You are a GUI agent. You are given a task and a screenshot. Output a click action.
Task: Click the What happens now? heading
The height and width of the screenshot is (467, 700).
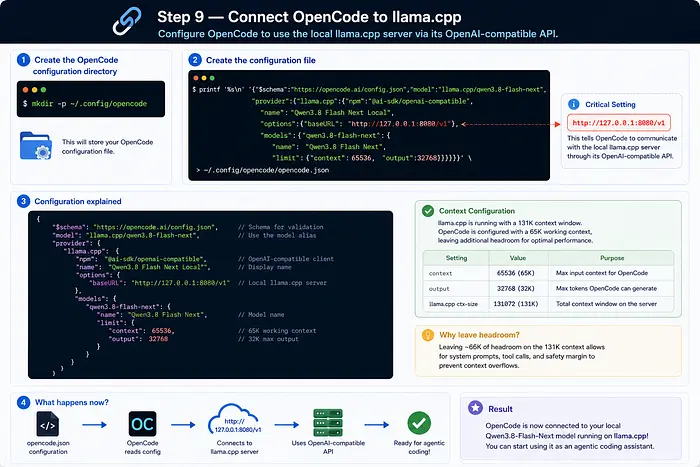(71, 402)
